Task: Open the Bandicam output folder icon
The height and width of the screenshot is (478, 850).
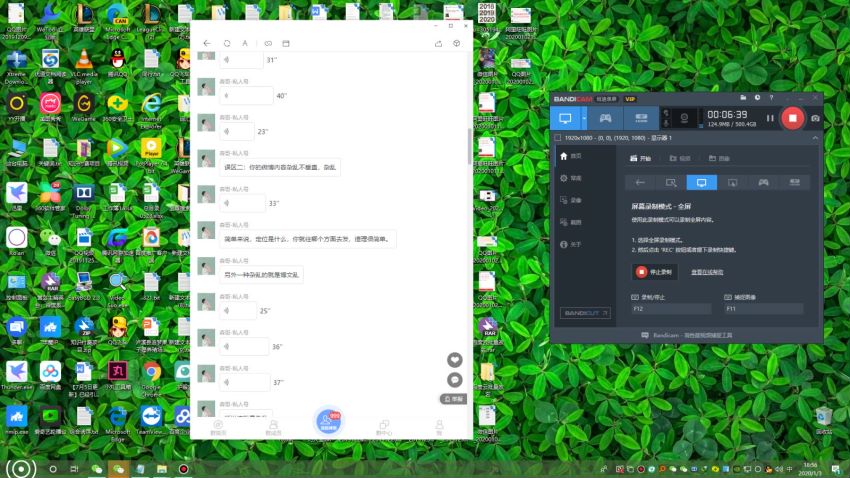Action: click(743, 98)
